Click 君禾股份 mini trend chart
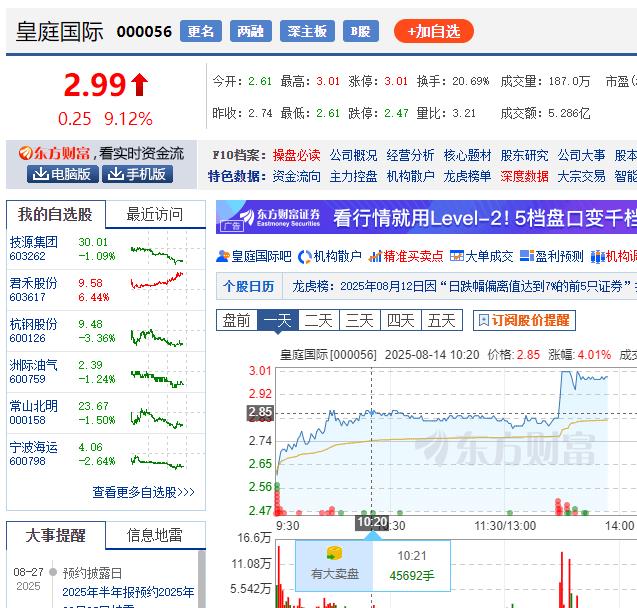This screenshot has height=608, width=637. click(157, 280)
